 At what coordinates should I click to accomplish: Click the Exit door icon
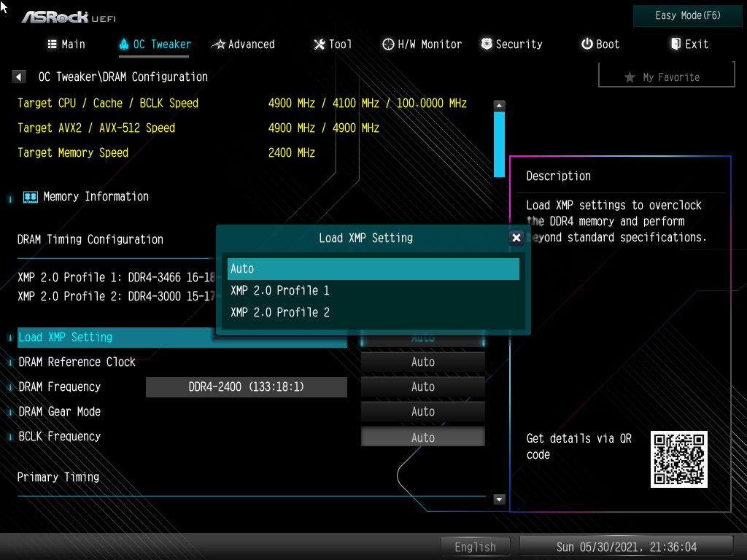pos(676,44)
